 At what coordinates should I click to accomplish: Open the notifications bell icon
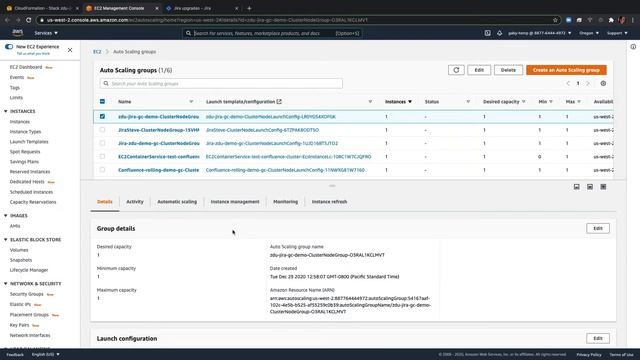pos(500,33)
